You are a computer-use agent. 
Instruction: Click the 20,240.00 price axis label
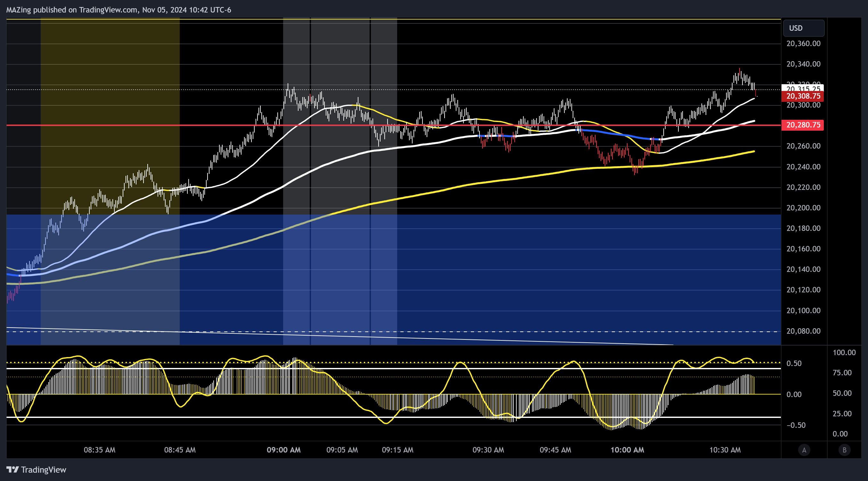(803, 167)
